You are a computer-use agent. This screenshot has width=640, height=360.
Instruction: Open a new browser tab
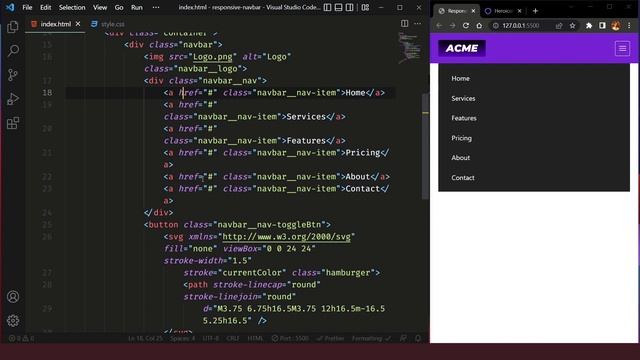click(535, 11)
